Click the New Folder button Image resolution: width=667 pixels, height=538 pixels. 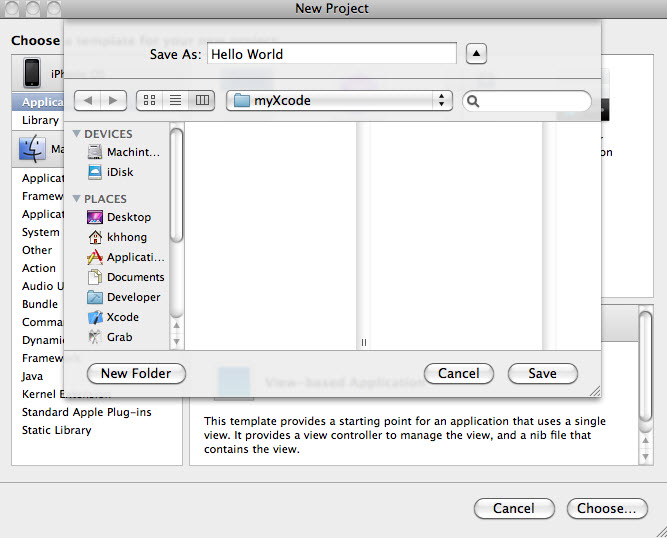(136, 373)
